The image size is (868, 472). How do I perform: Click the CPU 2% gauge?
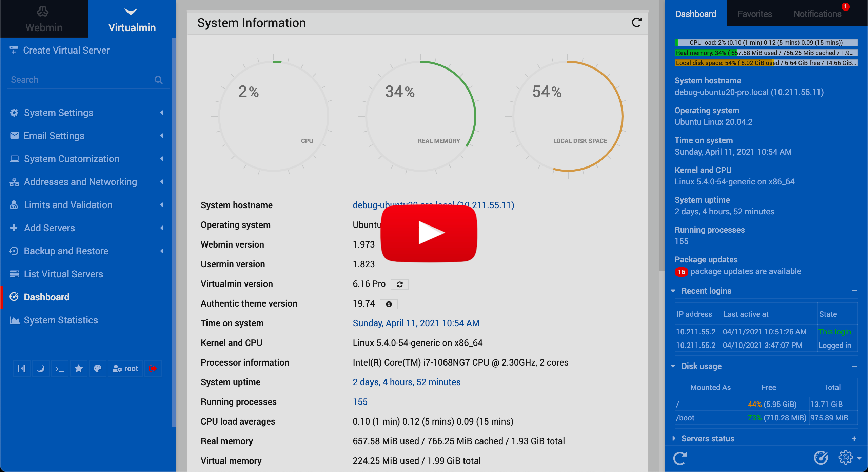pyautogui.click(x=274, y=116)
